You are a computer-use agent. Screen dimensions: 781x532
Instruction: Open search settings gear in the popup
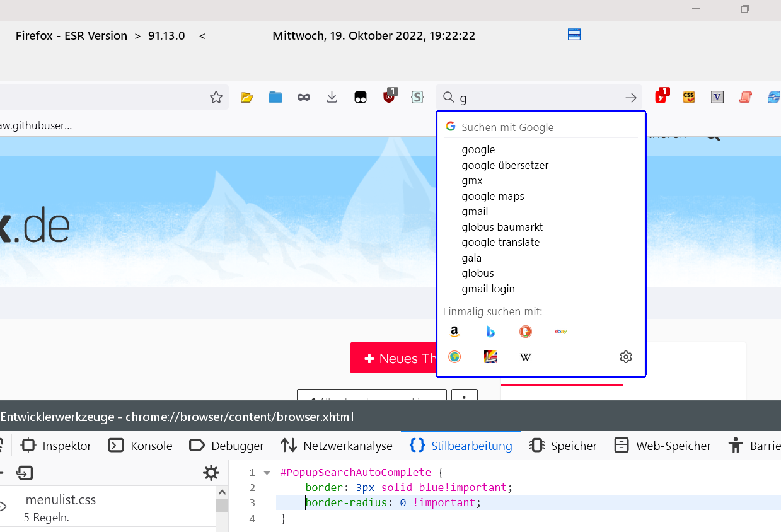[626, 357]
